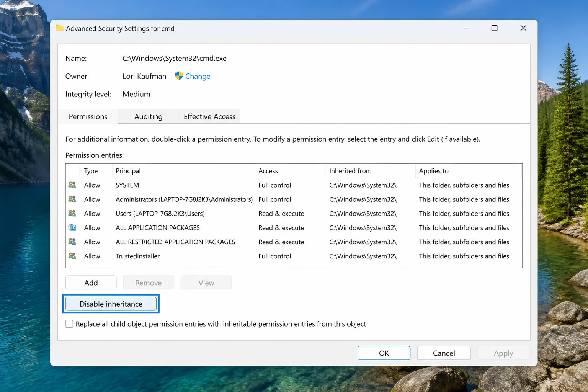Close the Advanced Security Settings window
Image resolution: width=588 pixels, height=392 pixels.
coord(523,28)
